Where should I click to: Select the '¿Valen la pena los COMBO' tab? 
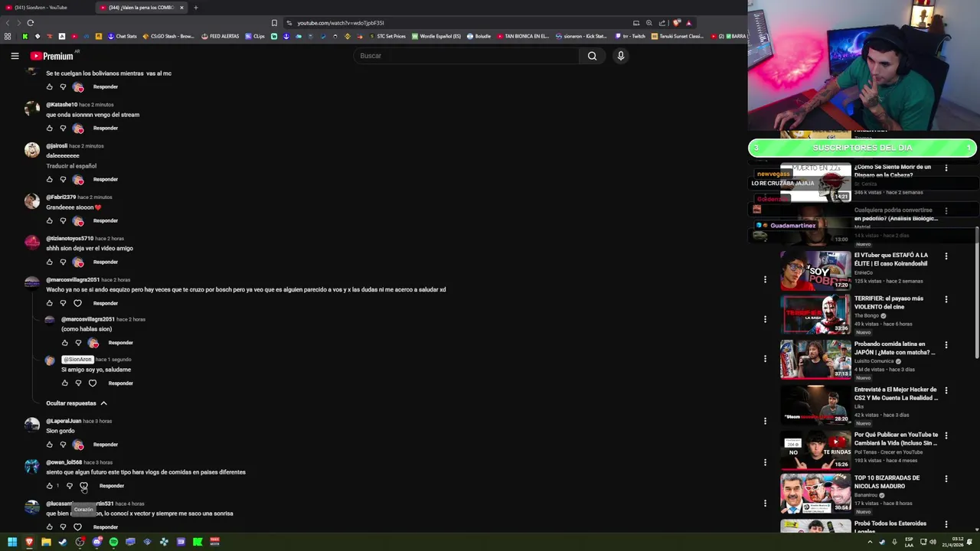(142, 8)
